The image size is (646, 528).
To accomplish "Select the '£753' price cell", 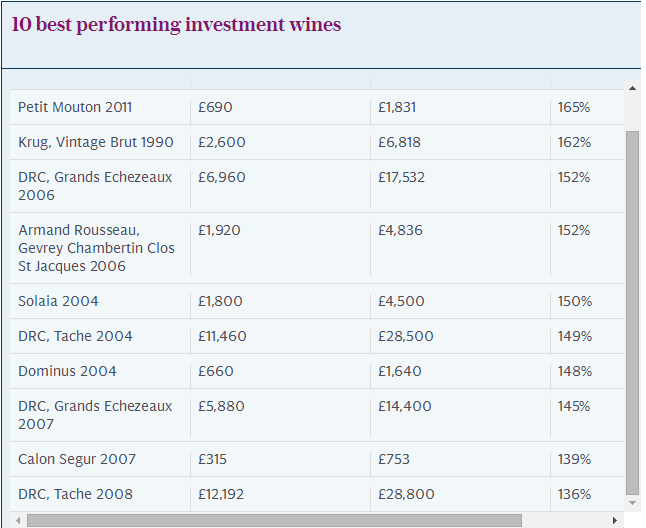I will click(460, 459).
